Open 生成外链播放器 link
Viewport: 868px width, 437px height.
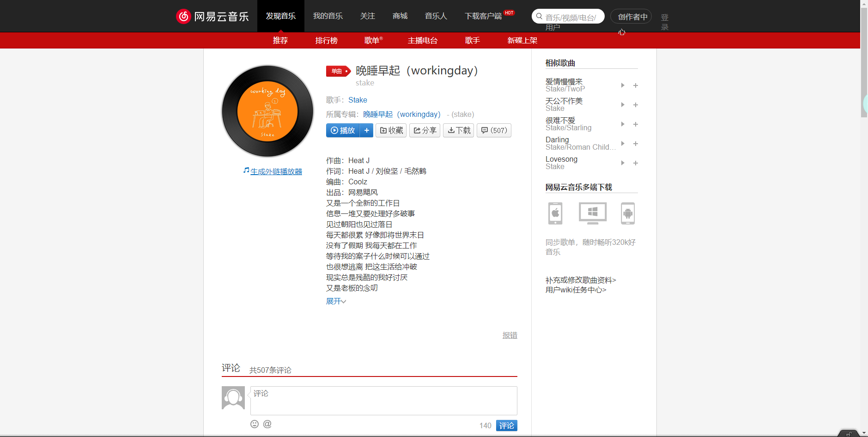point(276,171)
